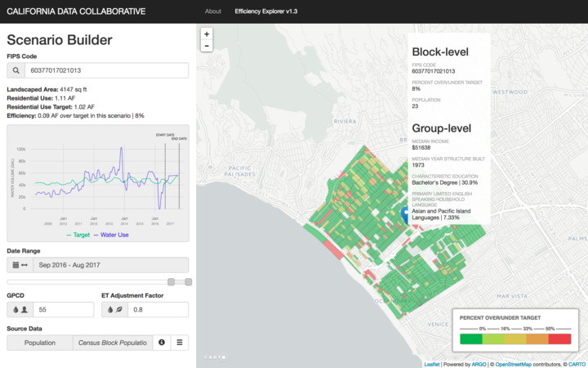Click the right handle of date range slider
Screen dimensions: 588x368
pyautogui.click(x=189, y=281)
